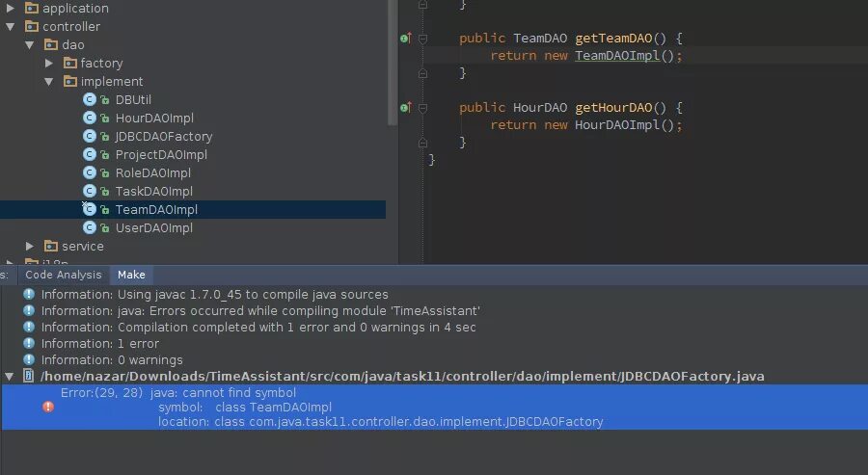
Task: Click the ProjectDAOImpl class icon
Action: point(89,154)
